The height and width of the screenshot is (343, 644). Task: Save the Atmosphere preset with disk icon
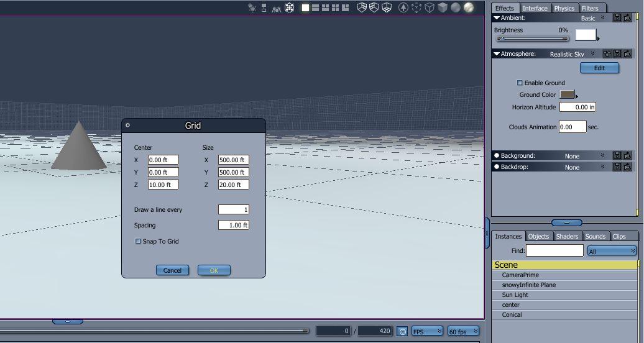pyautogui.click(x=617, y=53)
